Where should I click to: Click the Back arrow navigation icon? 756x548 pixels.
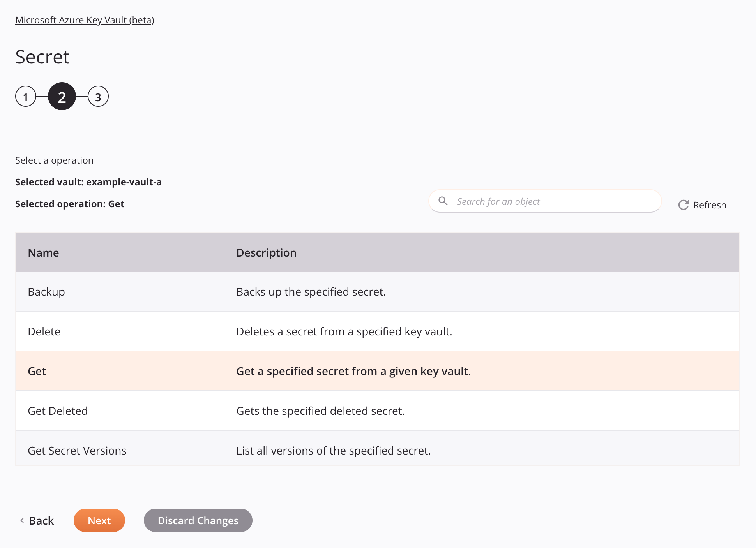[x=22, y=520]
